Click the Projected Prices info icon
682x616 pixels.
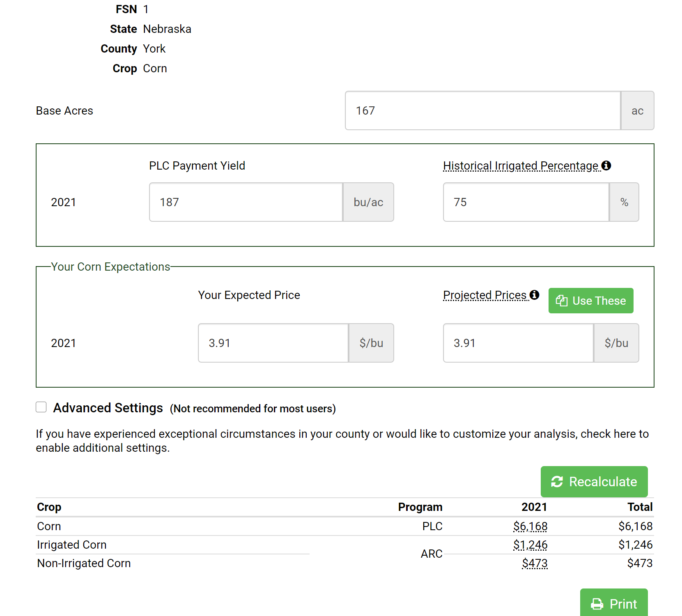point(534,295)
